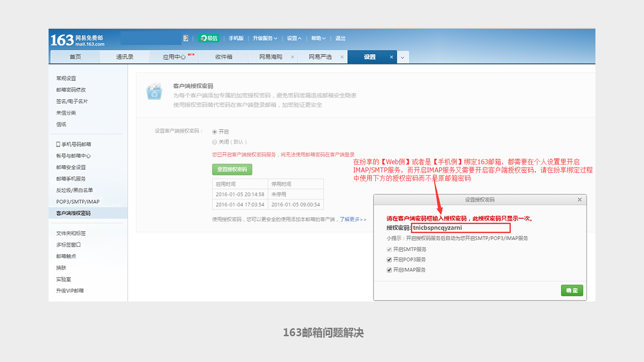Select 帐号与邮箱中心 in the sidebar

click(x=73, y=156)
